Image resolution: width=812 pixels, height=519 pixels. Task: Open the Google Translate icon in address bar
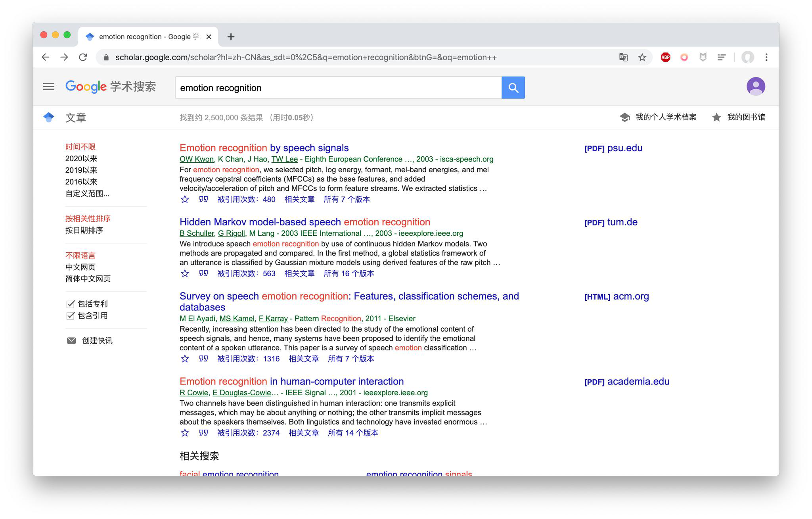pos(623,57)
